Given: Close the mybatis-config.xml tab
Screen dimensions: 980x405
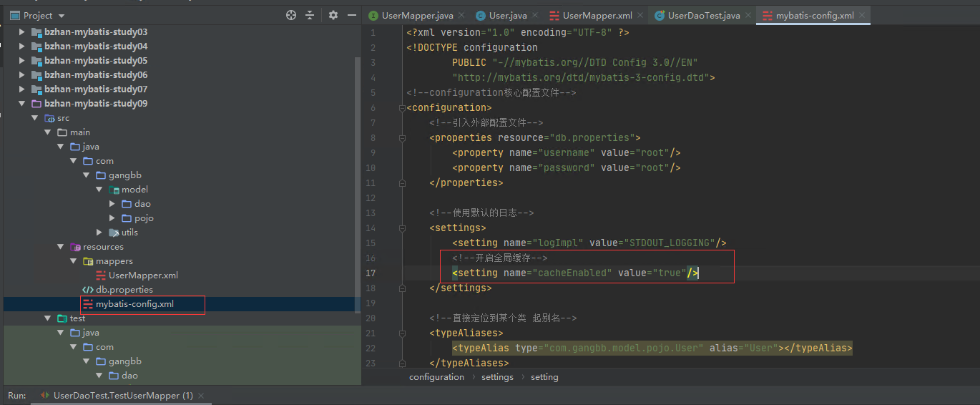Looking at the screenshot, I should click(x=862, y=15).
